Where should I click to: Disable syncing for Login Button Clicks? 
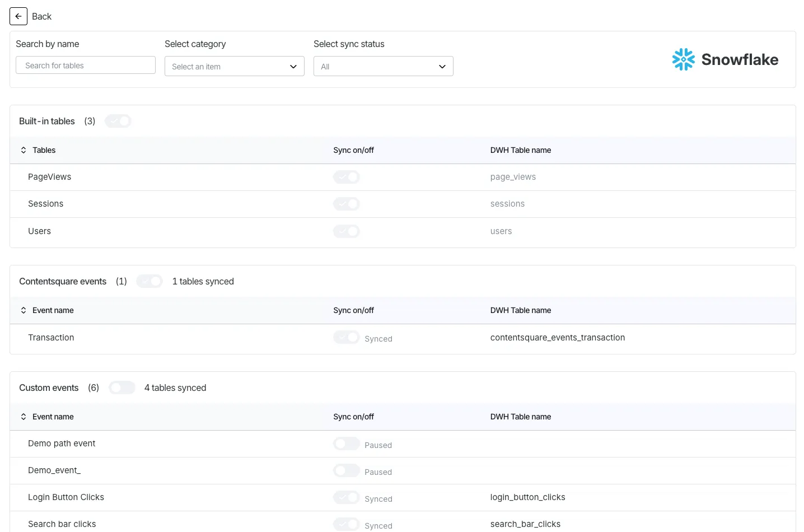346,497
